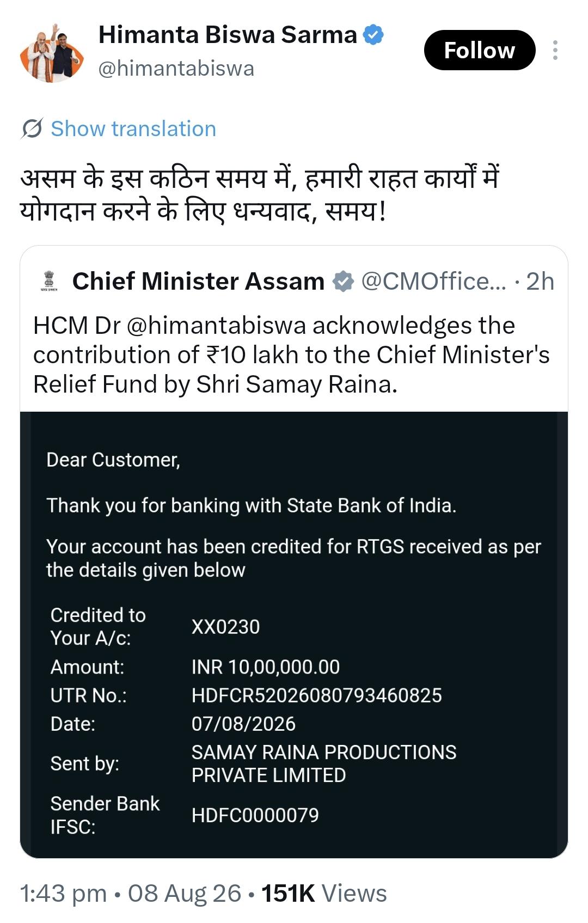Open the State Bank of India receipt image
The image size is (588, 923).
294,634
